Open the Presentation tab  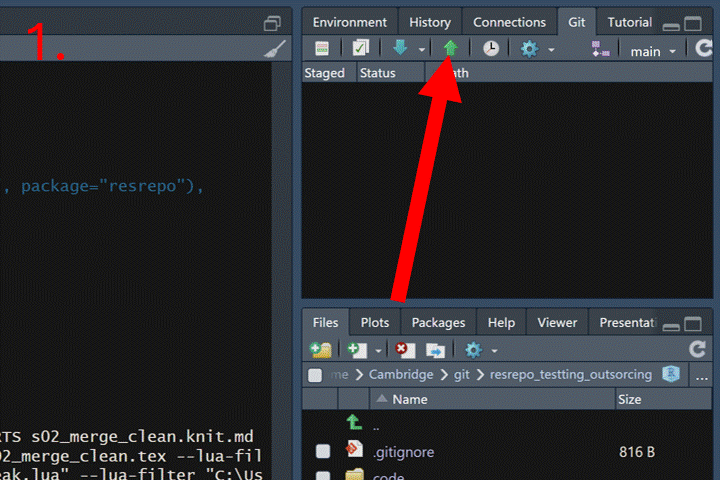click(x=627, y=322)
